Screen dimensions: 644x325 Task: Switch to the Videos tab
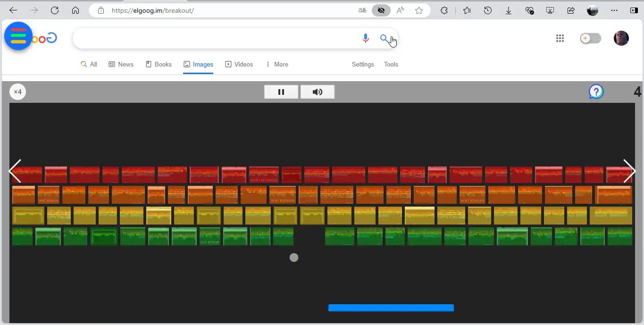[239, 65]
